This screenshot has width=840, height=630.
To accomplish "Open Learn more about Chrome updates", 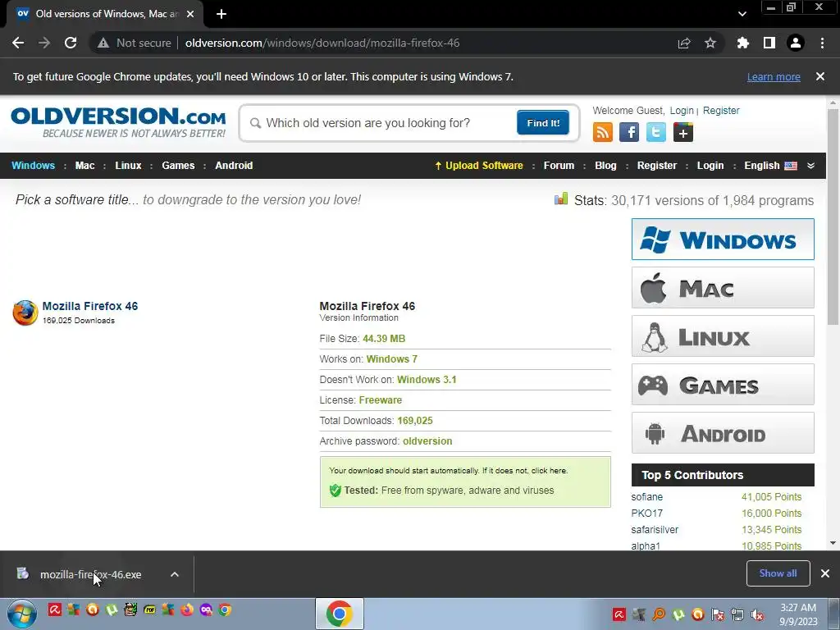I will 774,76.
